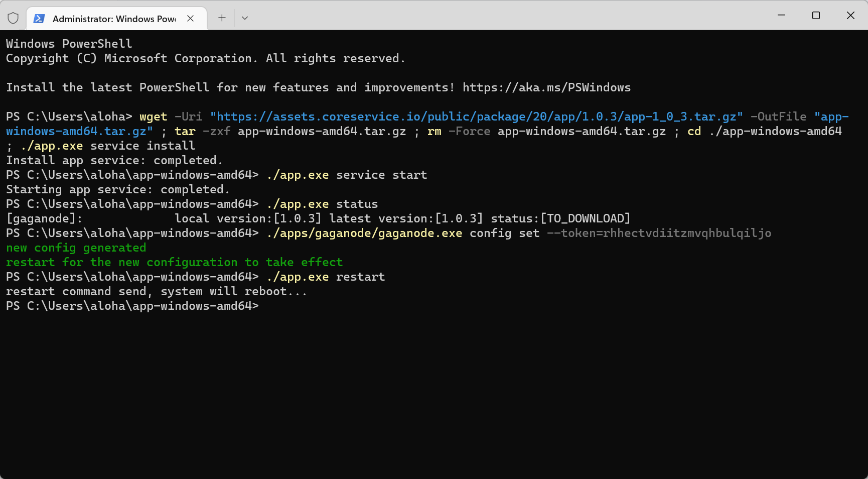Open the https://aka.ms/PSWindows link
868x479 pixels.
pyautogui.click(x=546, y=88)
